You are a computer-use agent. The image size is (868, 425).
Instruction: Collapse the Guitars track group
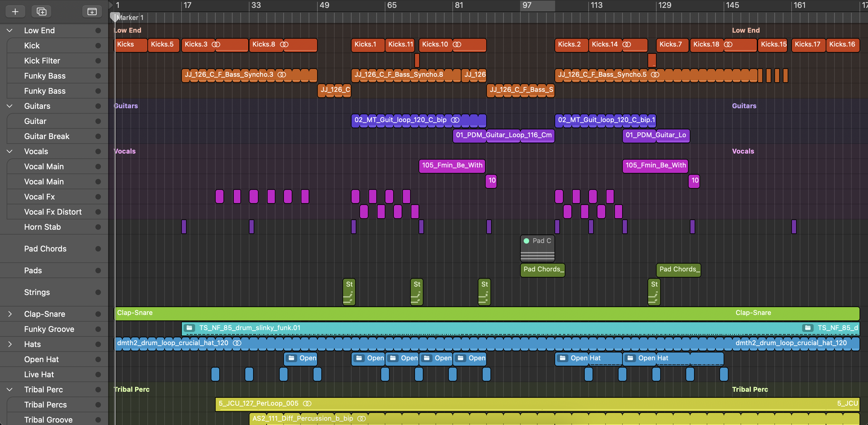[10, 106]
